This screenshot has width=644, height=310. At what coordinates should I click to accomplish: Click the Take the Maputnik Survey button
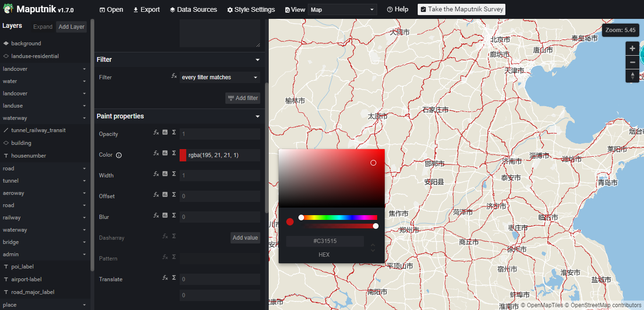coord(461,9)
